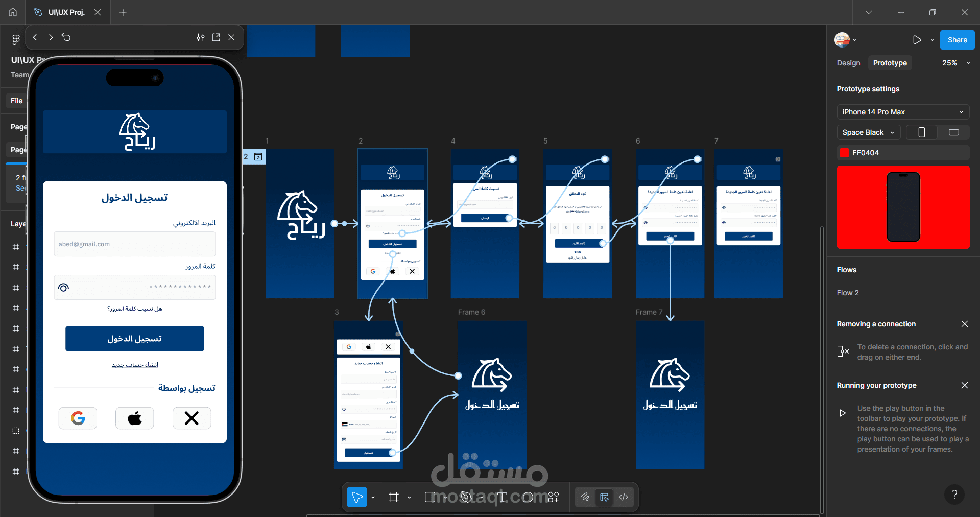980x517 pixels.
Task: Select the Move tool
Action: click(x=357, y=497)
